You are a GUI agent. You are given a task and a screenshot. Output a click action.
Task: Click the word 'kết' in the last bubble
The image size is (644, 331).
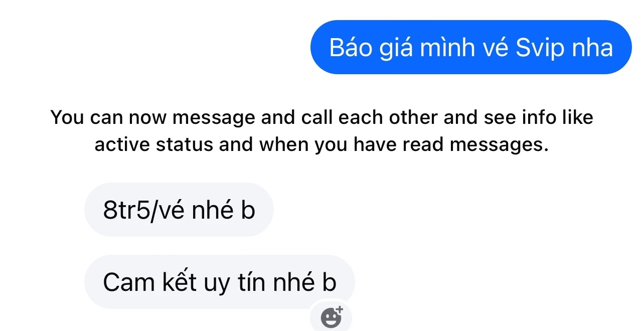tap(178, 282)
